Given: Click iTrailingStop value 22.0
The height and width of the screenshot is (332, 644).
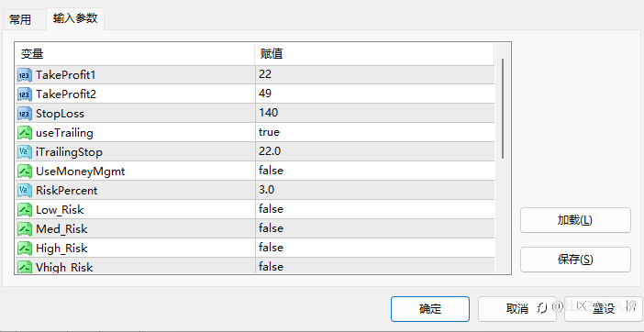Looking at the screenshot, I should [270, 151].
